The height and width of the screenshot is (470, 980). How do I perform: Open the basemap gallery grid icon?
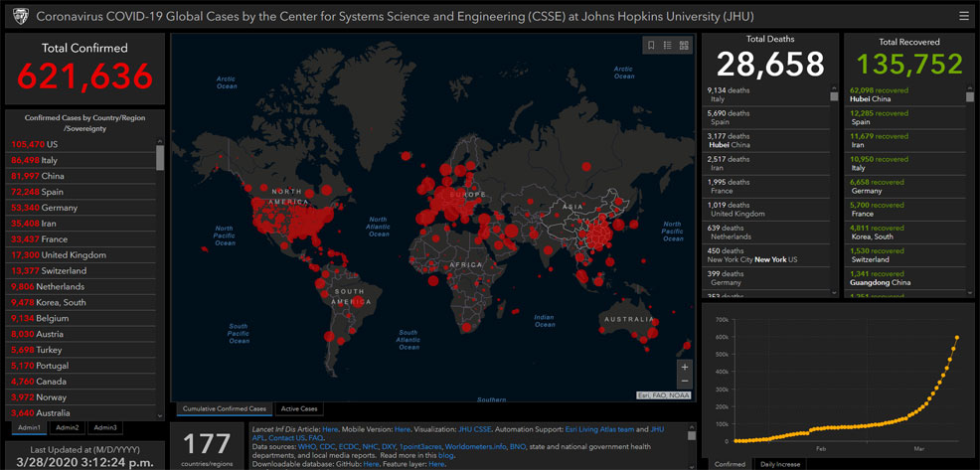(684, 45)
